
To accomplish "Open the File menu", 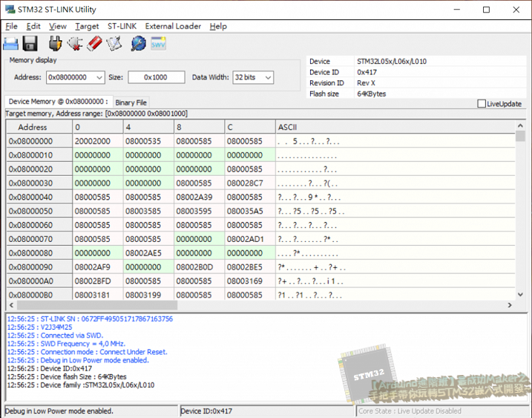I will [12, 26].
